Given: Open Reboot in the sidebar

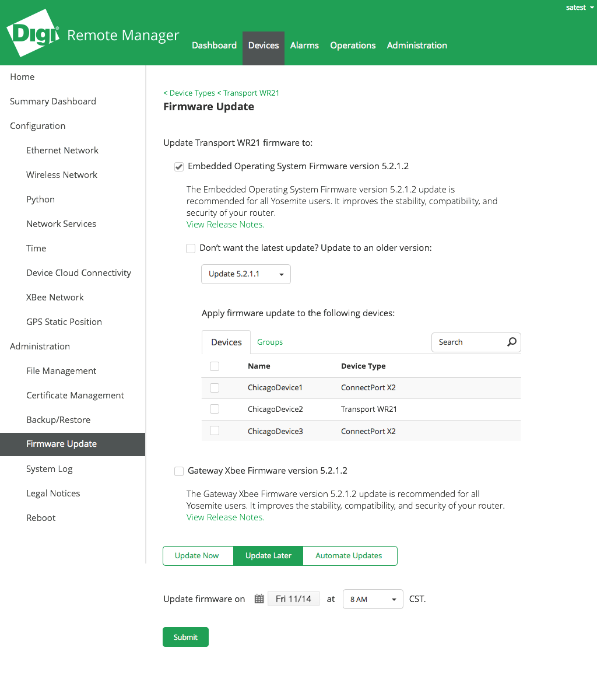Looking at the screenshot, I should [41, 518].
